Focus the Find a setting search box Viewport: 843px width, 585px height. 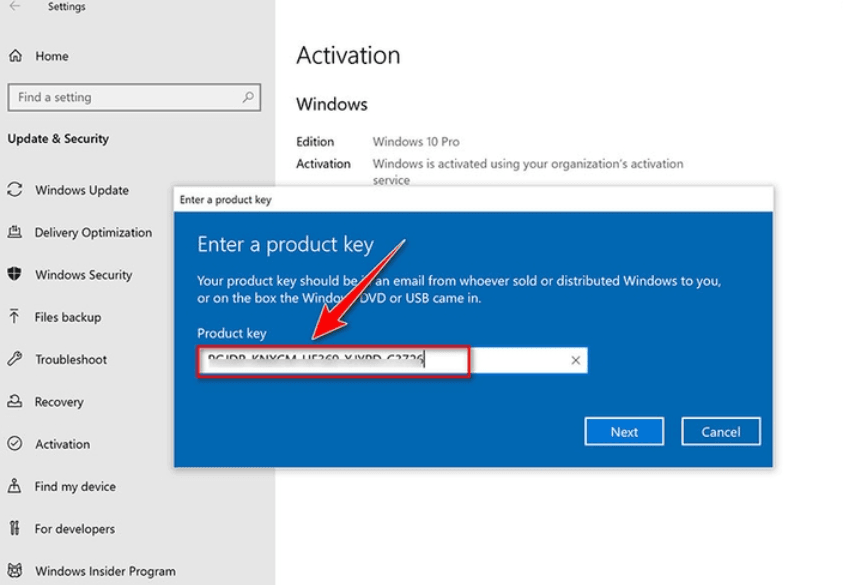click(134, 97)
